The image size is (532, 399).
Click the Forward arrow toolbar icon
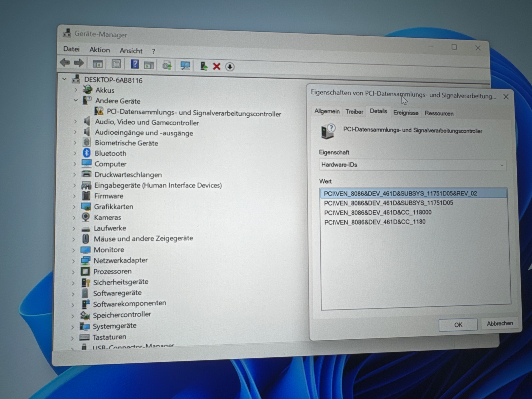[x=79, y=63]
